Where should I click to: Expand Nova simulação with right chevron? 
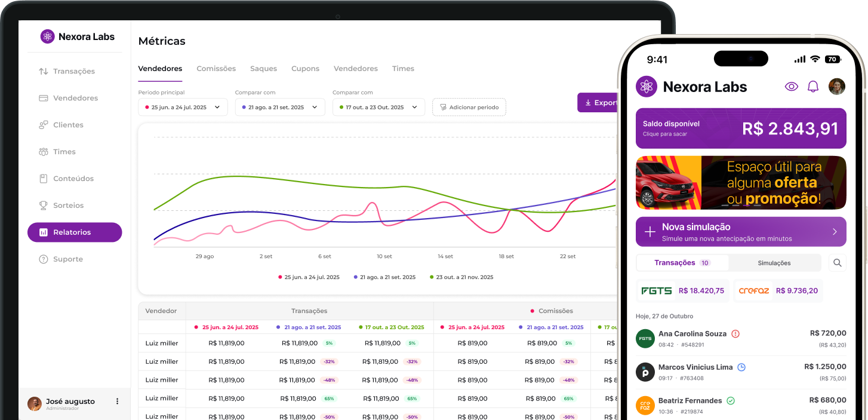click(x=835, y=232)
